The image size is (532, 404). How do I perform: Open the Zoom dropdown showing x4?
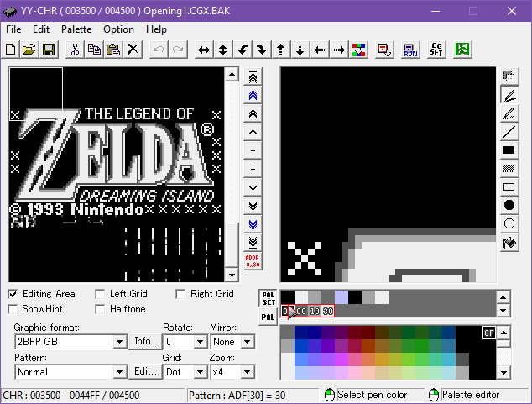247,372
